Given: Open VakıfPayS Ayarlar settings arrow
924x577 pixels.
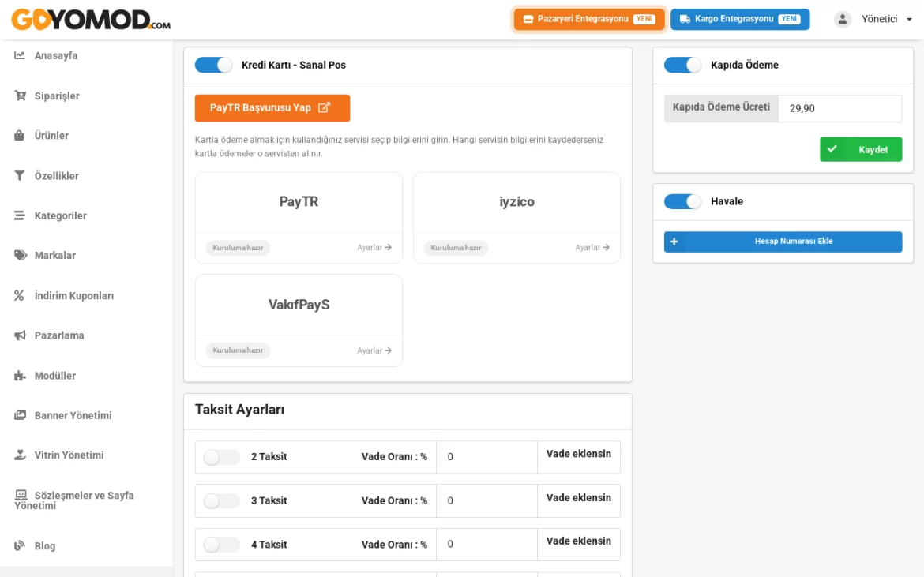Looking at the screenshot, I should 374,351.
